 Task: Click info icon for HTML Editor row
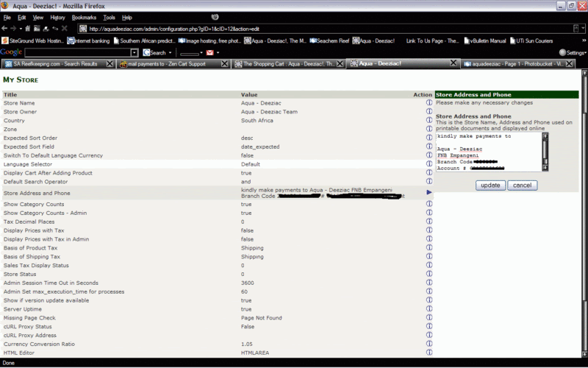(429, 353)
